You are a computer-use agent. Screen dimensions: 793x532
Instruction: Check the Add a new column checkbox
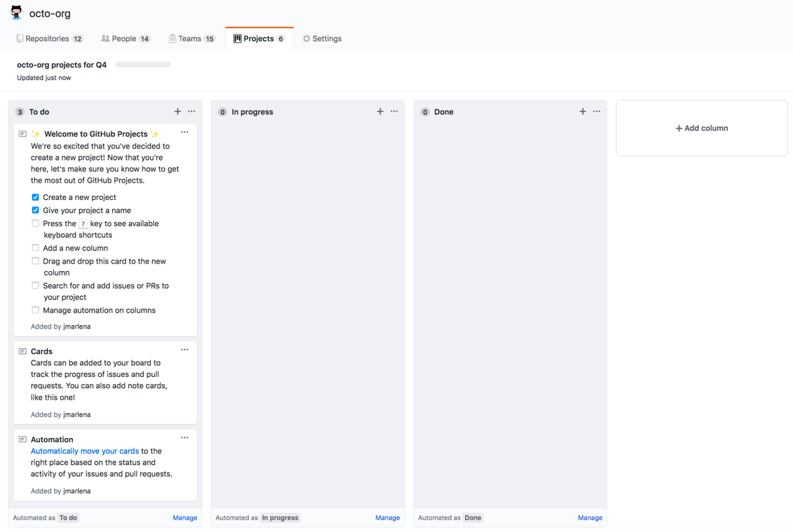coord(35,248)
